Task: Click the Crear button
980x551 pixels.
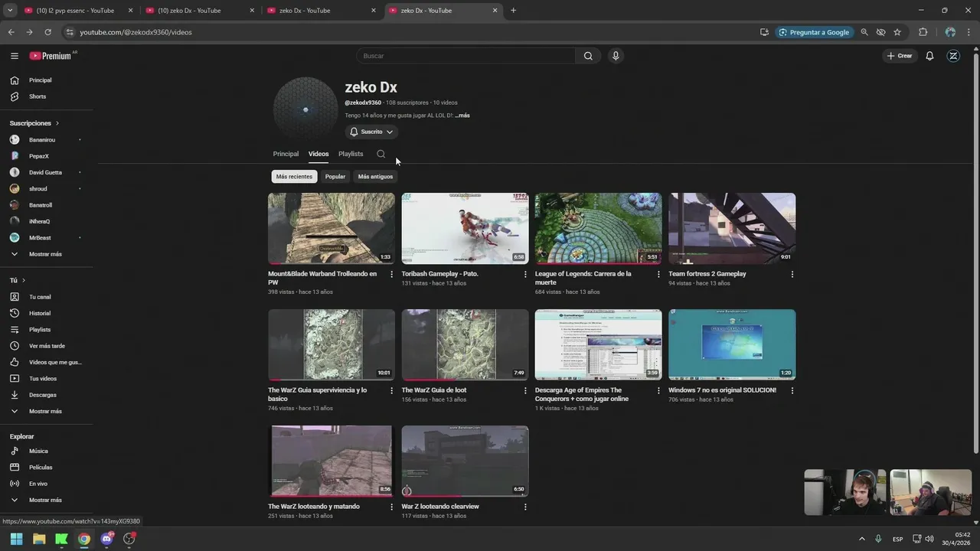Action: tap(900, 56)
